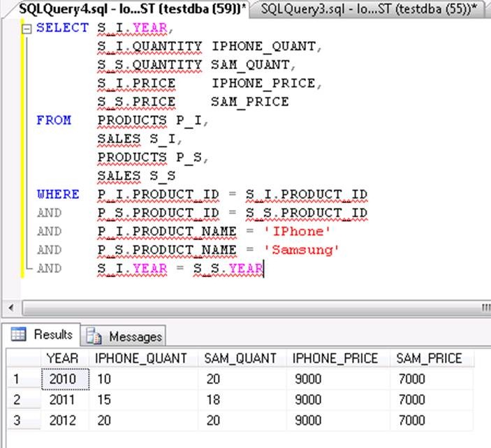Click the PRODUCTS P_I table reference
Viewport: 491px width, 448px height.
click(149, 121)
